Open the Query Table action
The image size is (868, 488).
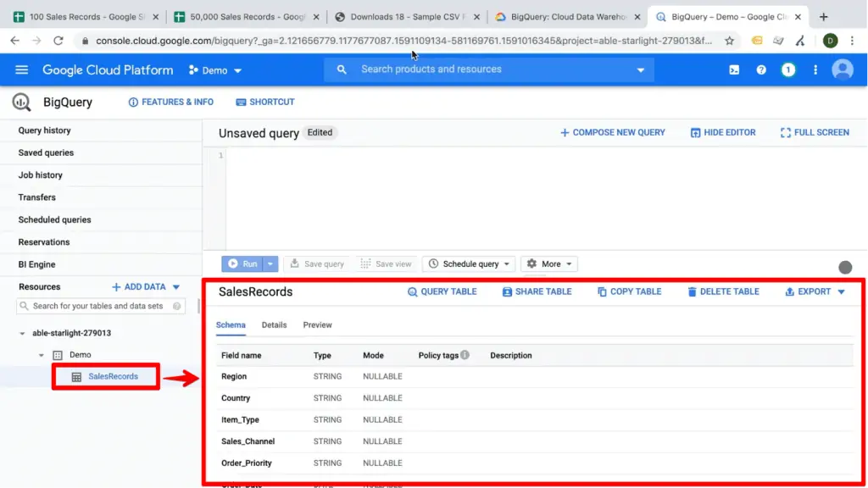[442, 291]
